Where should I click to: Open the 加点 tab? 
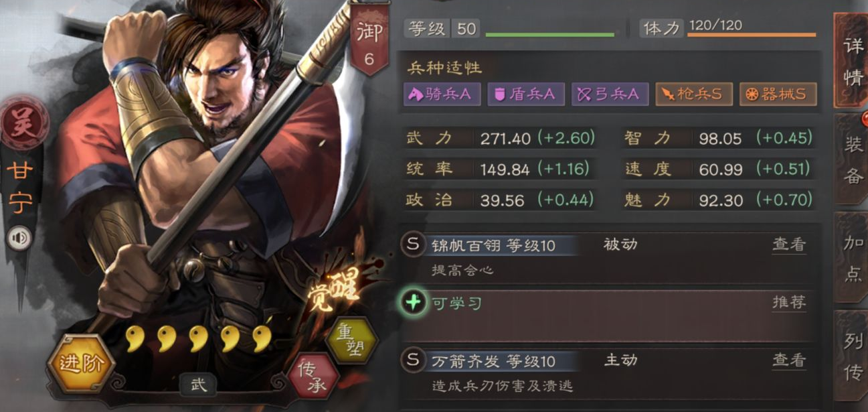pyautogui.click(x=853, y=258)
